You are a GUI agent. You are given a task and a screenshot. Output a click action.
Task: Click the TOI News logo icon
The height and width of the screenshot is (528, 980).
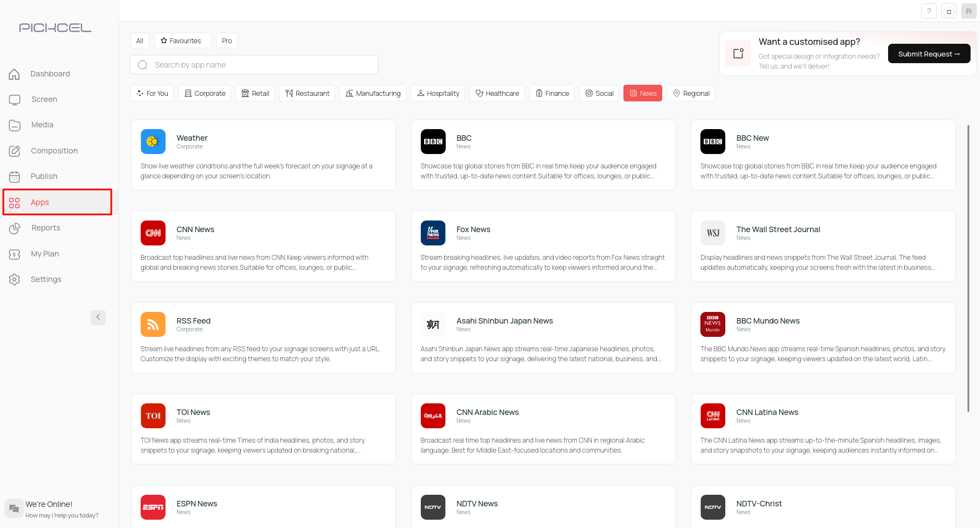[x=153, y=416]
